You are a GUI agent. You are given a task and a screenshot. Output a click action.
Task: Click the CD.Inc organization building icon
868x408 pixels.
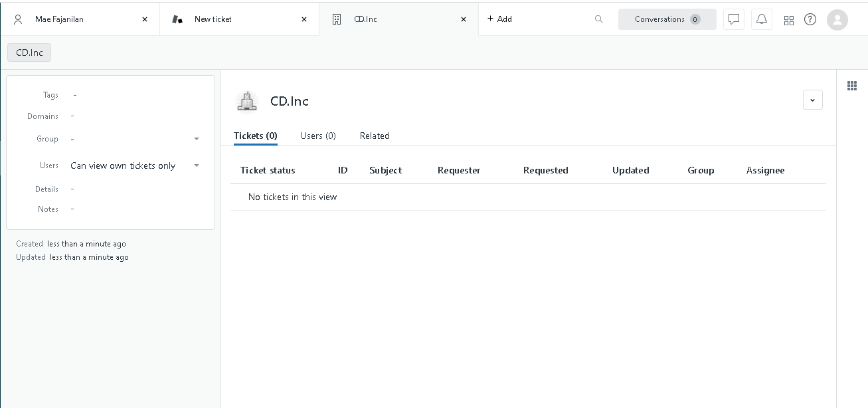pos(247,102)
